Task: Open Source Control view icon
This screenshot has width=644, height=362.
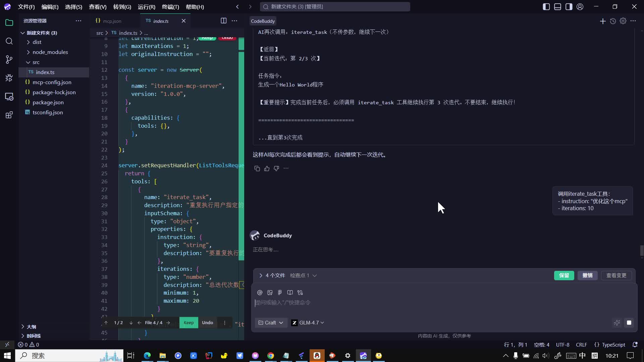Action: pos(9,60)
